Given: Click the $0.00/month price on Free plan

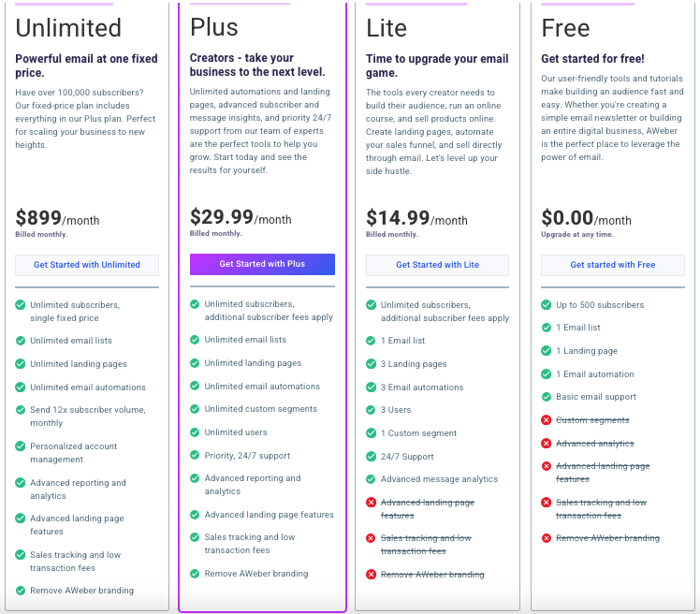Looking at the screenshot, I should [586, 218].
